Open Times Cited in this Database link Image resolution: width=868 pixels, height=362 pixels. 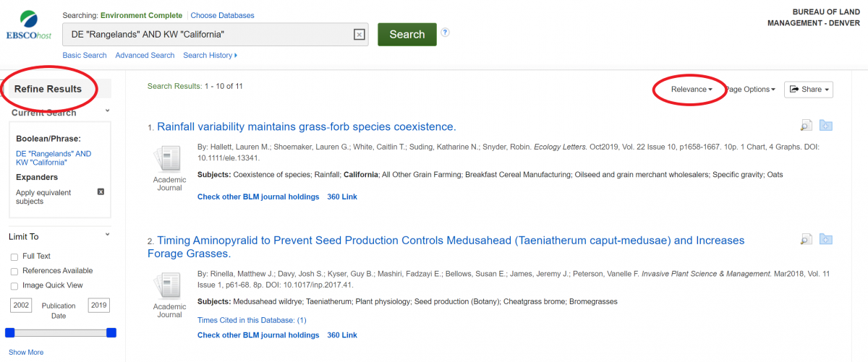point(252,320)
